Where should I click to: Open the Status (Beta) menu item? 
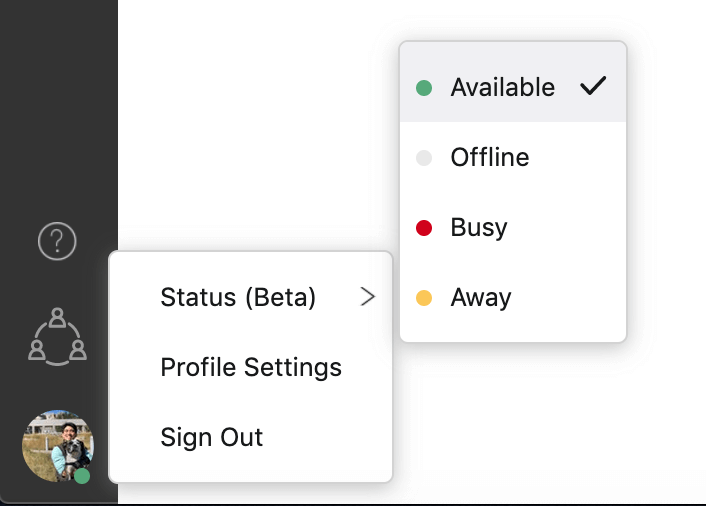pos(250,297)
